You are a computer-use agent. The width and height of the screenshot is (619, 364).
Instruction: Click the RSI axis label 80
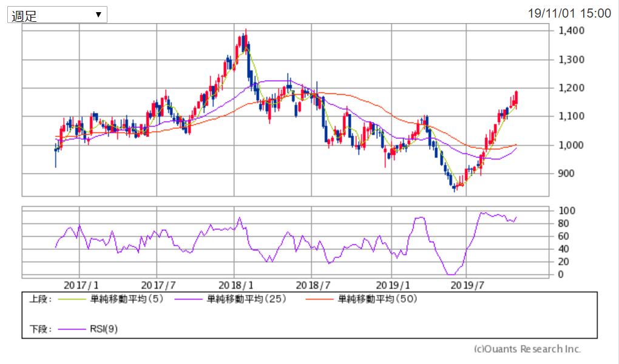tap(564, 224)
